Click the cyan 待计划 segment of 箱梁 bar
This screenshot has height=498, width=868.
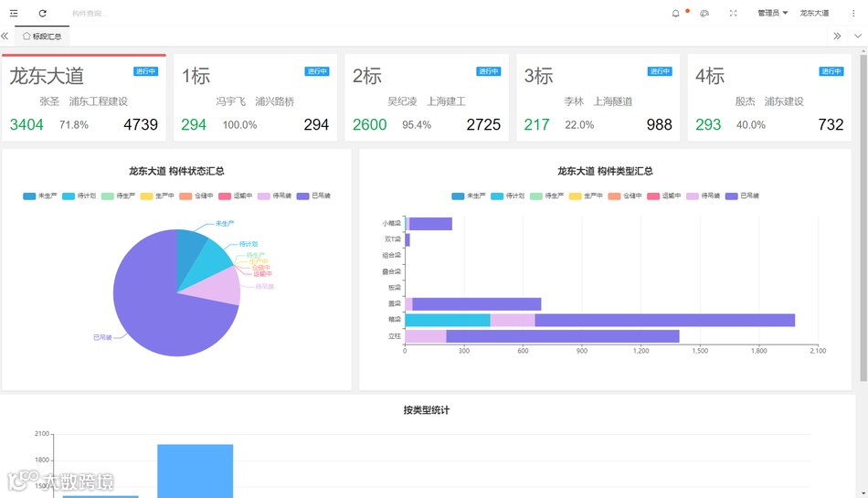point(448,320)
